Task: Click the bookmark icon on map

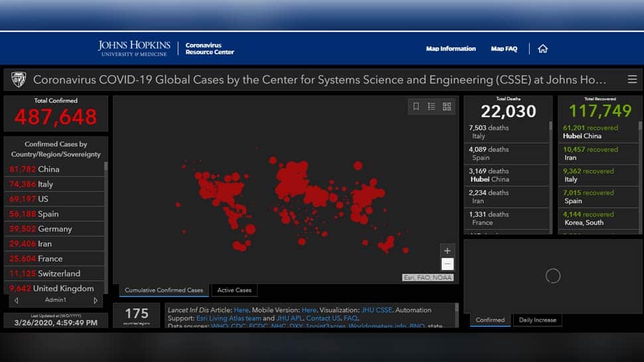Action: tap(416, 106)
